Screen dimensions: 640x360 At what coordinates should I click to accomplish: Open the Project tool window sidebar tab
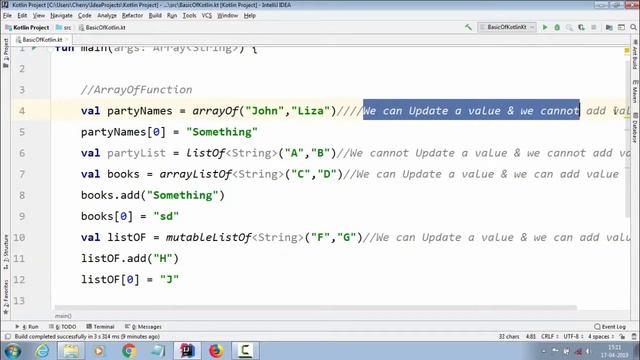pos(6,53)
